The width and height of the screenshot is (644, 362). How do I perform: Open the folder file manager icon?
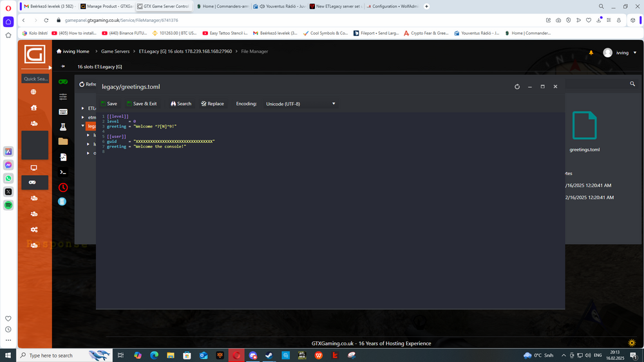(63, 142)
